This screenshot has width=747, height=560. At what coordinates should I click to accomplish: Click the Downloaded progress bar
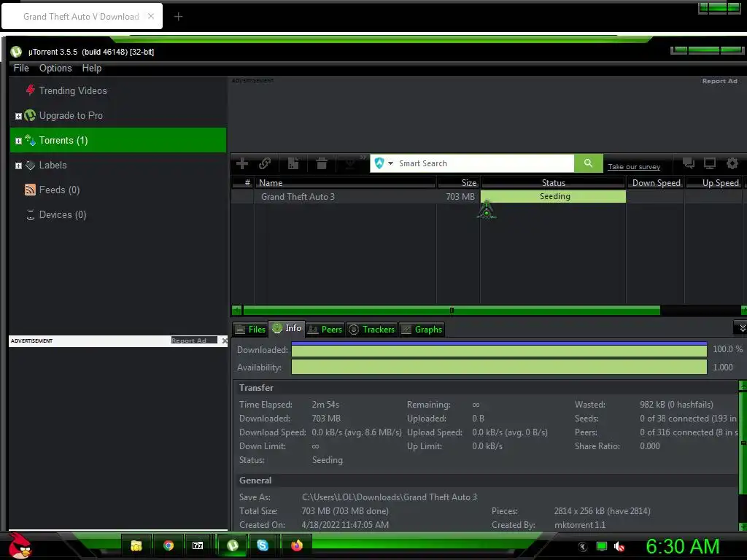click(499, 349)
